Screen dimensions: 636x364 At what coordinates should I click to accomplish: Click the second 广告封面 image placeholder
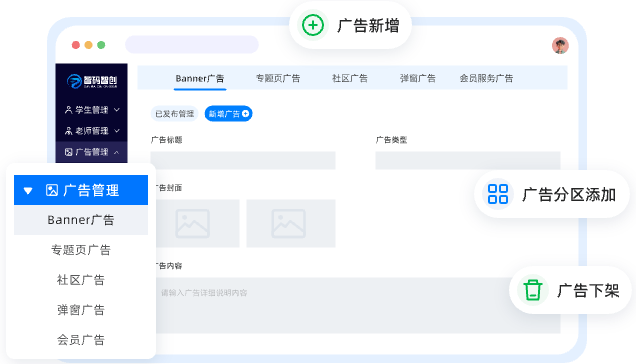(x=291, y=223)
